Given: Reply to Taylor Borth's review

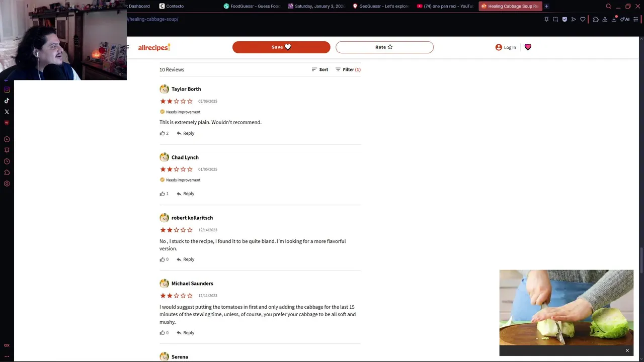Looking at the screenshot, I should pyautogui.click(x=185, y=133).
